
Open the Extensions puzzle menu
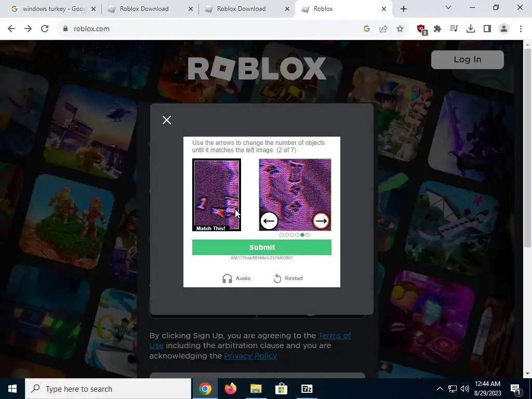pyautogui.click(x=437, y=29)
